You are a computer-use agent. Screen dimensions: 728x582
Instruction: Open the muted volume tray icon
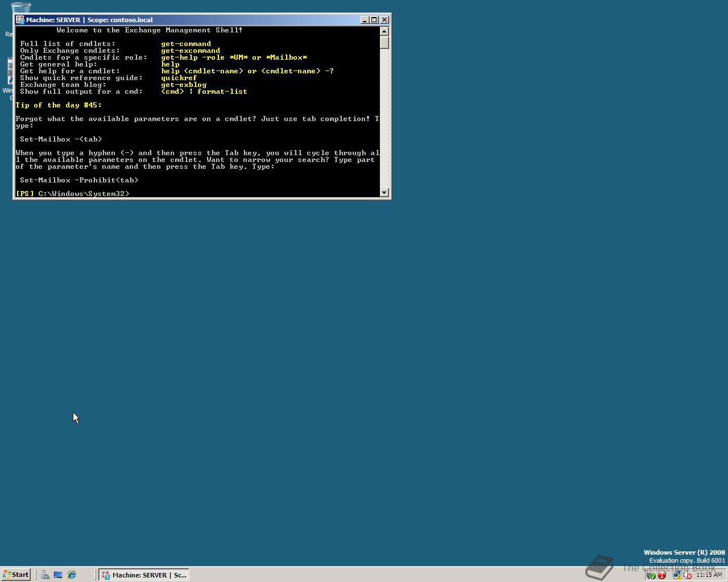coord(687,575)
